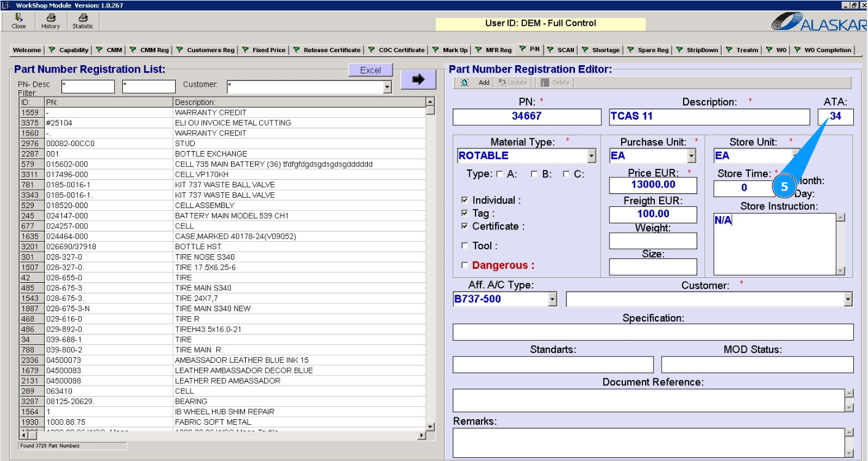The image size is (868, 461).
Task: Click the Close toolbar icon
Action: pos(18,18)
